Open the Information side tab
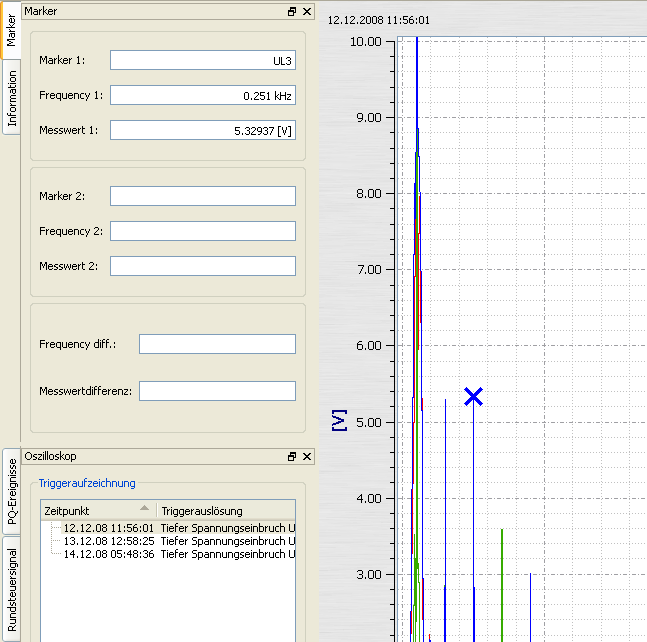This screenshot has width=647, height=642. 11,97
